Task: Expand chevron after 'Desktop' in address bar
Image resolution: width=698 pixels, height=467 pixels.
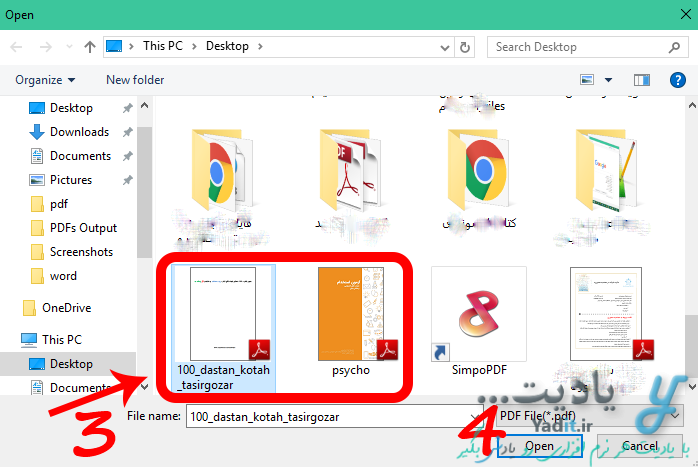Action: pyautogui.click(x=260, y=46)
